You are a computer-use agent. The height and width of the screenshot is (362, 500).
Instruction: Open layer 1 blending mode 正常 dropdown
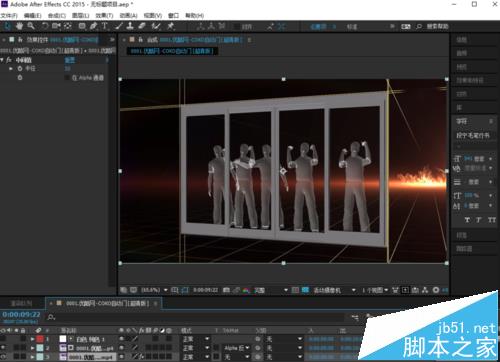[x=196, y=339]
